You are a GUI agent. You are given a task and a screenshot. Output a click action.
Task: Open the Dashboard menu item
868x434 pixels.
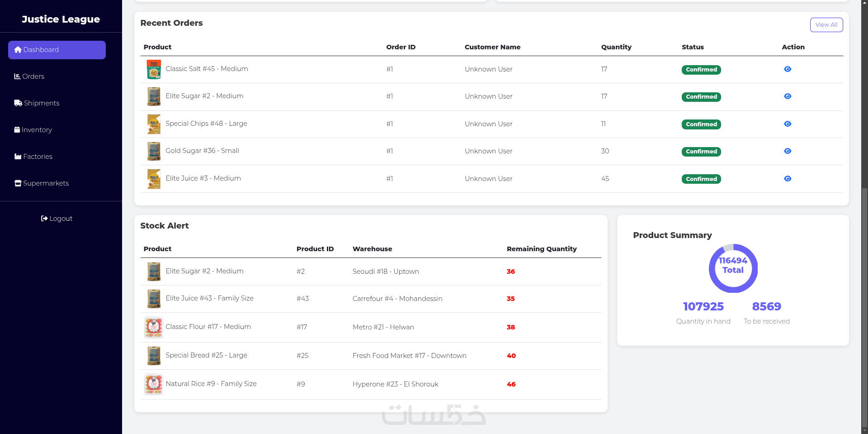click(57, 50)
